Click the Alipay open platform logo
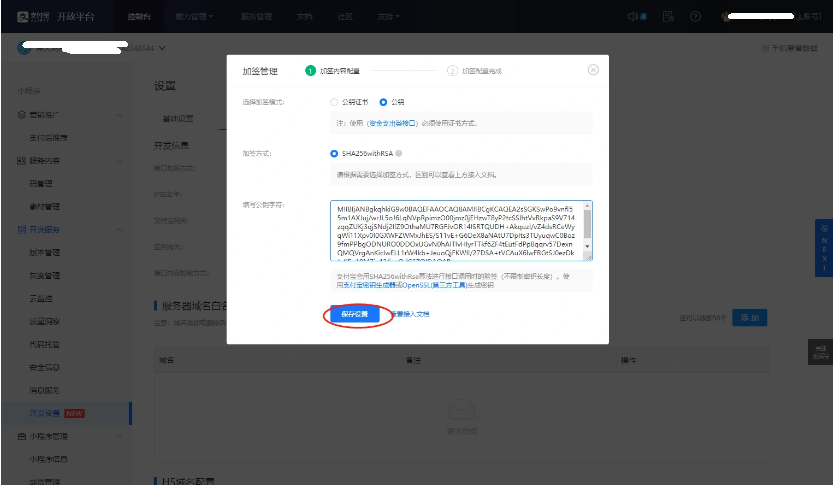The height and width of the screenshot is (485, 833). (50, 17)
